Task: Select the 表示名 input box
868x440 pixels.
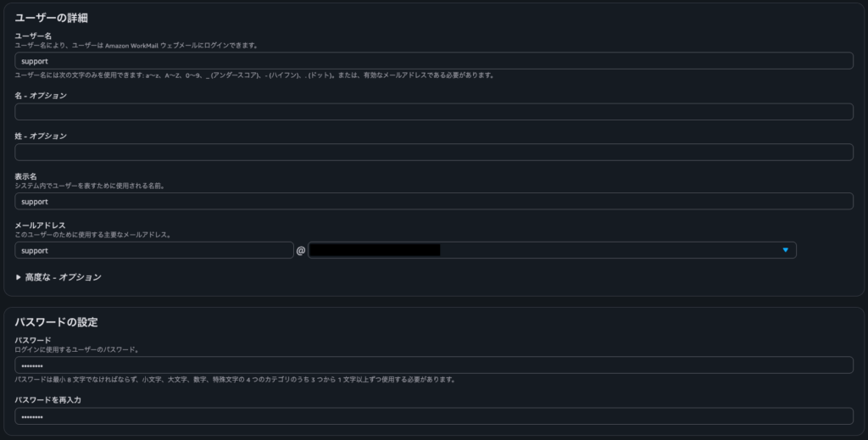Action: point(433,202)
